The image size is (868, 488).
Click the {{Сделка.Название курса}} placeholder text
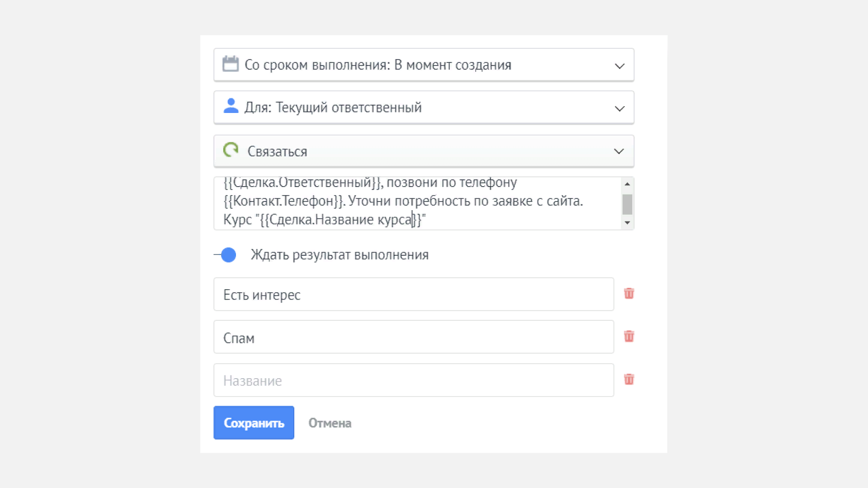(341, 220)
